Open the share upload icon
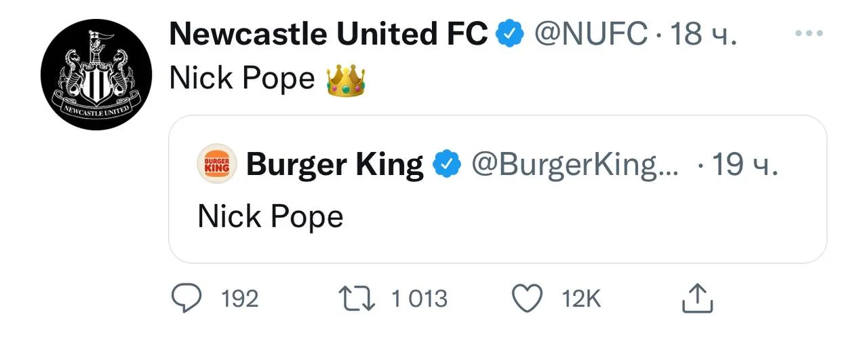868x348 pixels. pos(696,298)
